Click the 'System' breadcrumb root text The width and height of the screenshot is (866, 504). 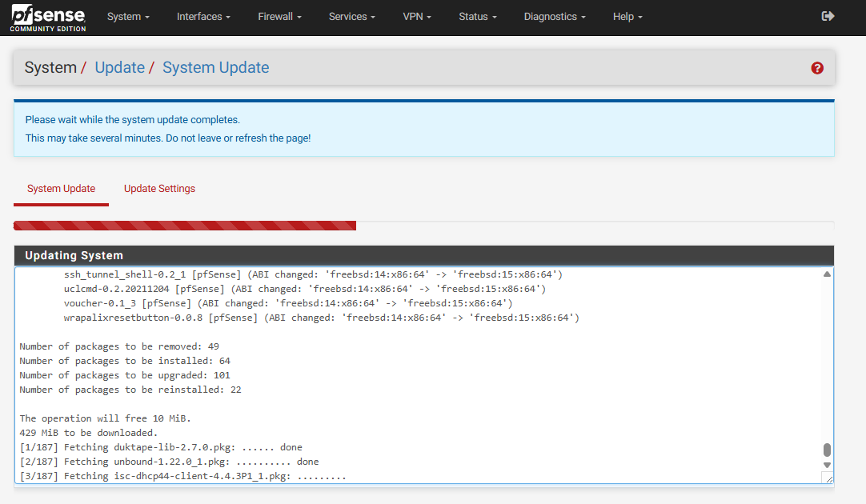[x=50, y=67]
